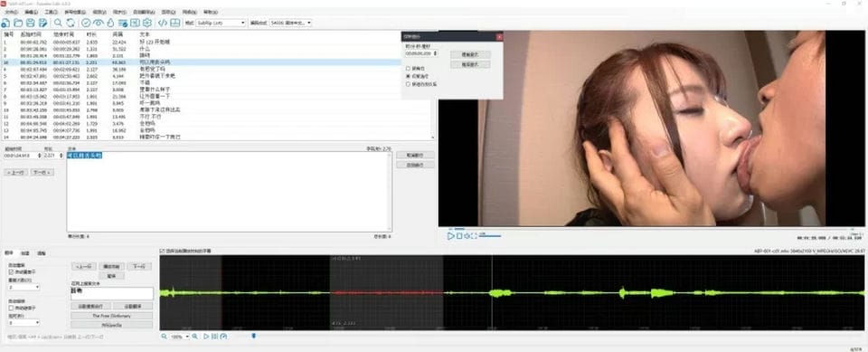Click the Google search button
Viewport: 868px width, 352px height.
tap(91, 306)
